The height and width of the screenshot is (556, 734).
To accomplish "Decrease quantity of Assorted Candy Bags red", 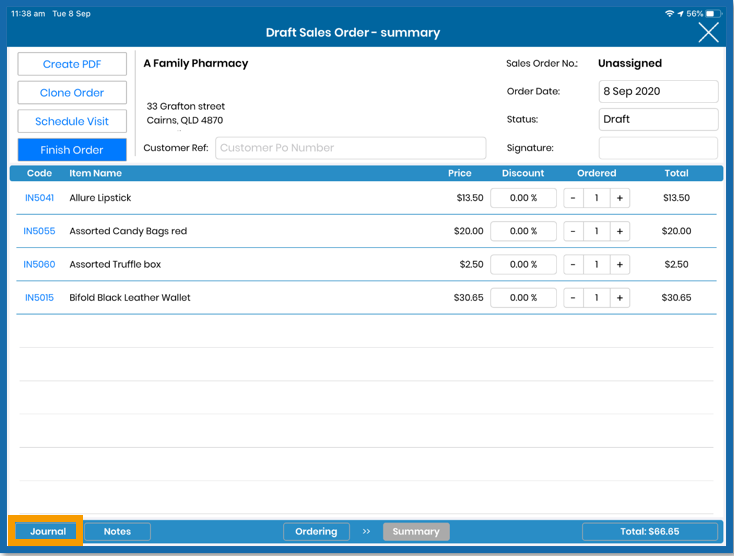I will (x=573, y=231).
